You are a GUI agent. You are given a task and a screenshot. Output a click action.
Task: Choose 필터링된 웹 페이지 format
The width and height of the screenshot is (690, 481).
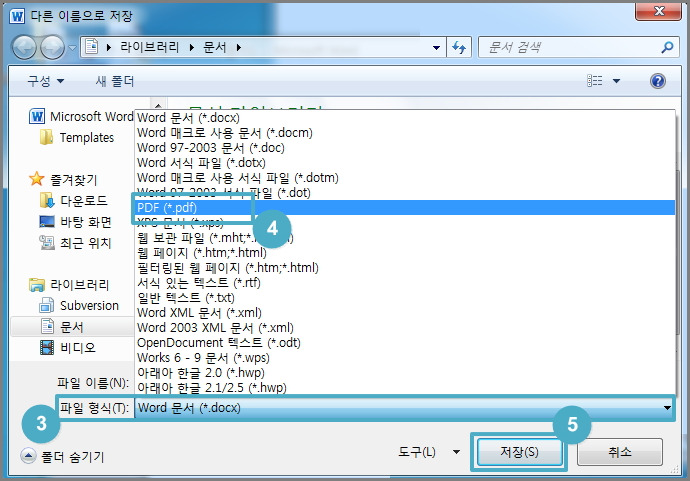point(404,268)
